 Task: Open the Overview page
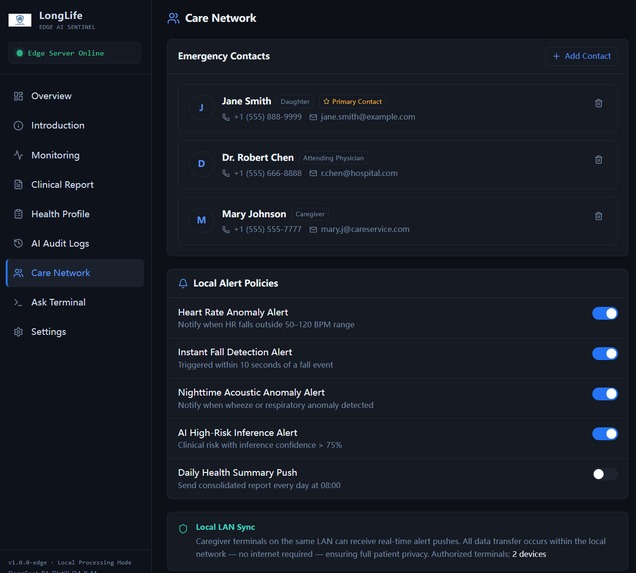point(75,96)
